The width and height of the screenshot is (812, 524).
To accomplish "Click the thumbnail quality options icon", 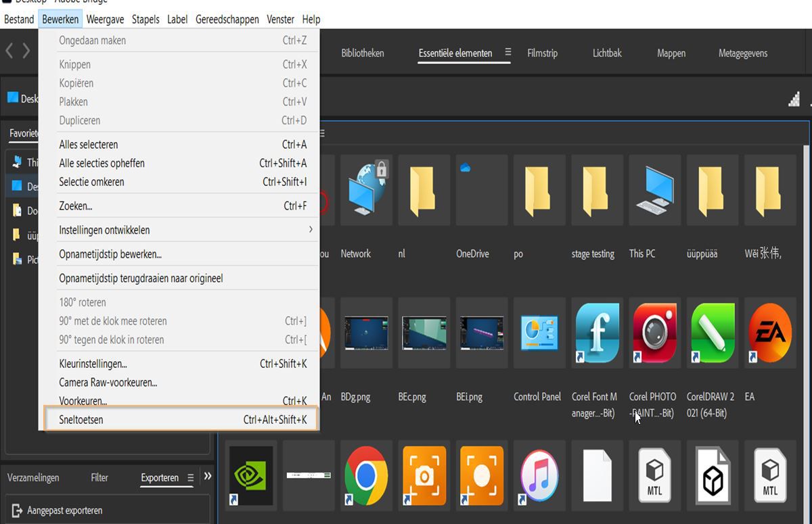I will point(794,99).
